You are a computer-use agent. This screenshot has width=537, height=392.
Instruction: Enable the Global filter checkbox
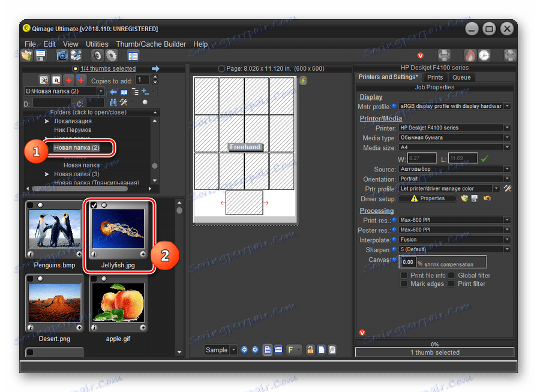[452, 275]
